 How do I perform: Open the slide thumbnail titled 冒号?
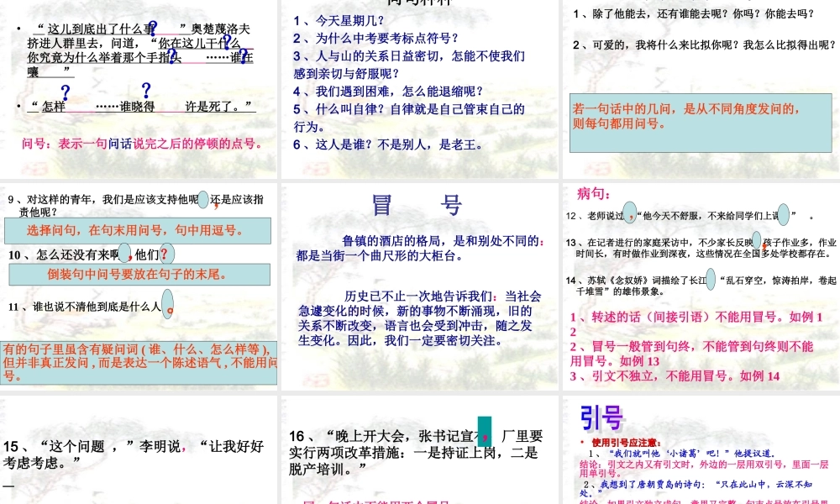click(419, 286)
